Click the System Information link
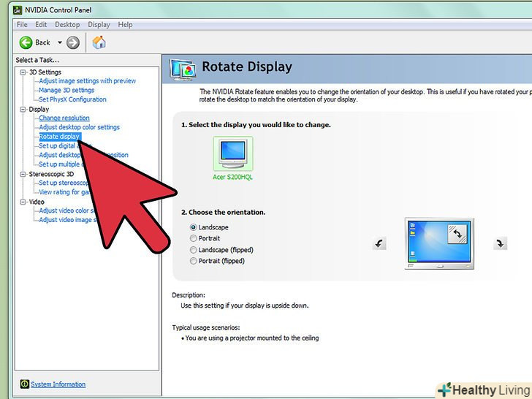Image resolution: width=532 pixels, height=399 pixels. (58, 384)
